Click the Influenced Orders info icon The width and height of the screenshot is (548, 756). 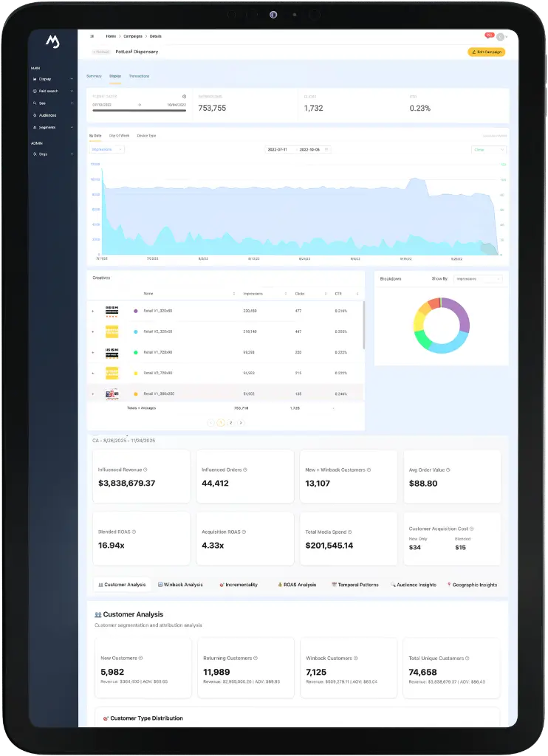pos(245,470)
